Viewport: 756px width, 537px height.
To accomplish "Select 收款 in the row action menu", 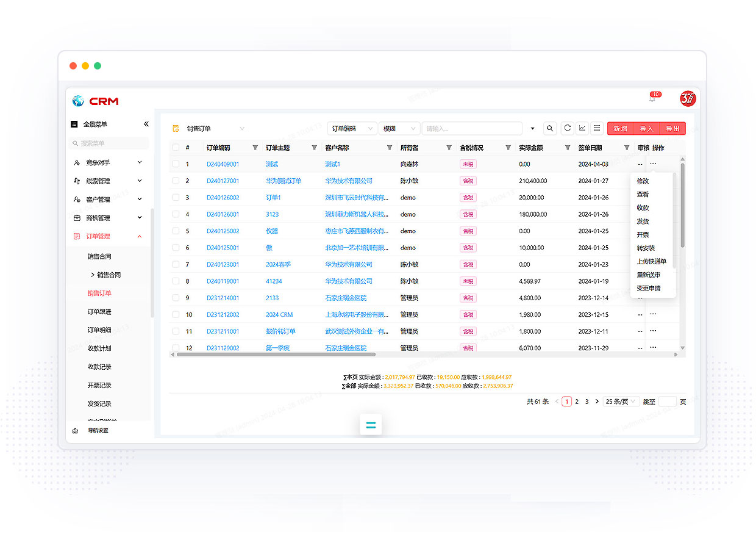I will point(643,208).
